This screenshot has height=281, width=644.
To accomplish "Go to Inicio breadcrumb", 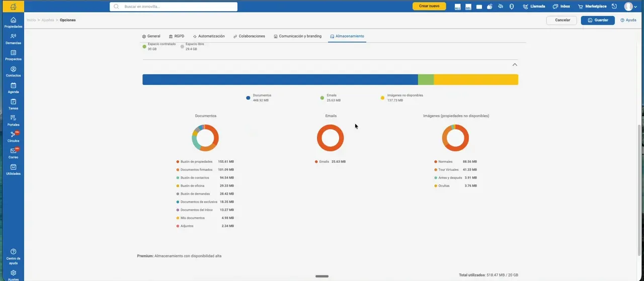I will [31, 20].
